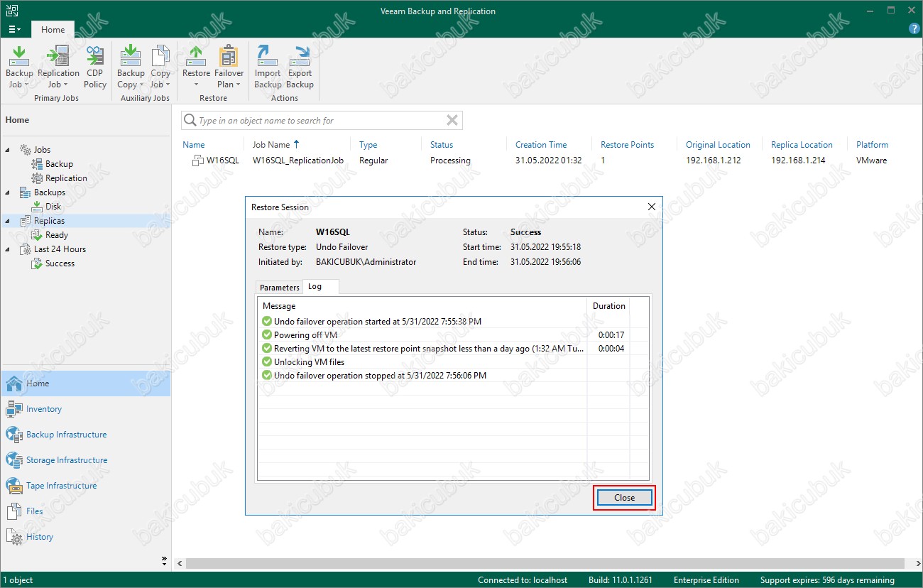Click the Replication Job ribbon icon

click(x=58, y=67)
